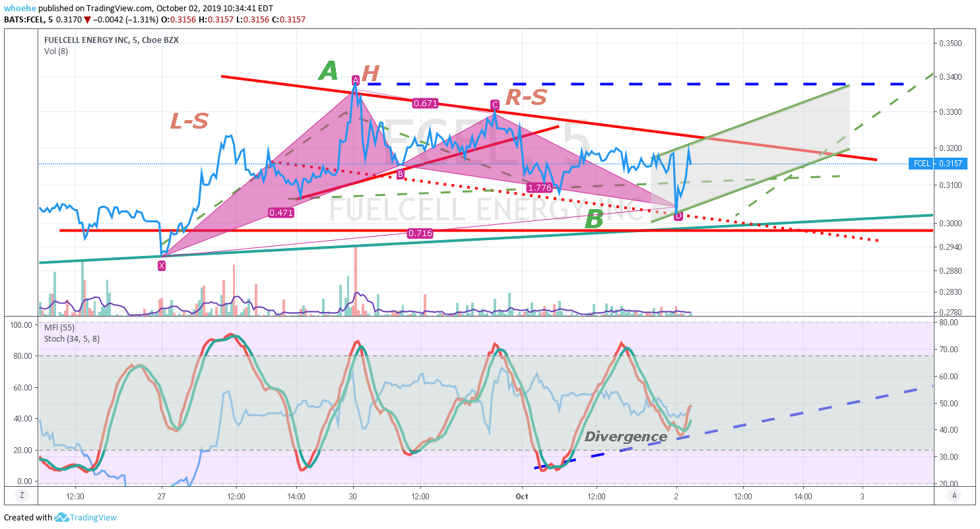Select the pink C pattern point marker

click(x=494, y=104)
